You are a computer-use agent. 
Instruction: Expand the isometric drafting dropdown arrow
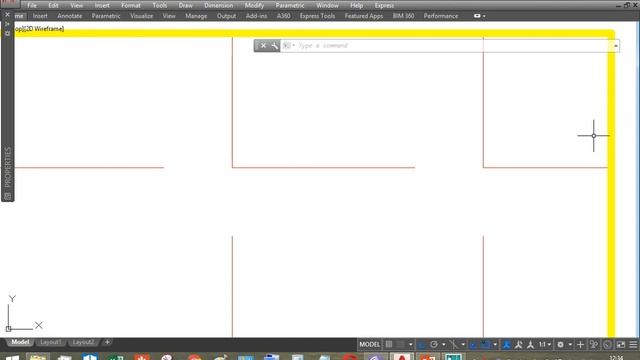pyautogui.click(x=463, y=344)
